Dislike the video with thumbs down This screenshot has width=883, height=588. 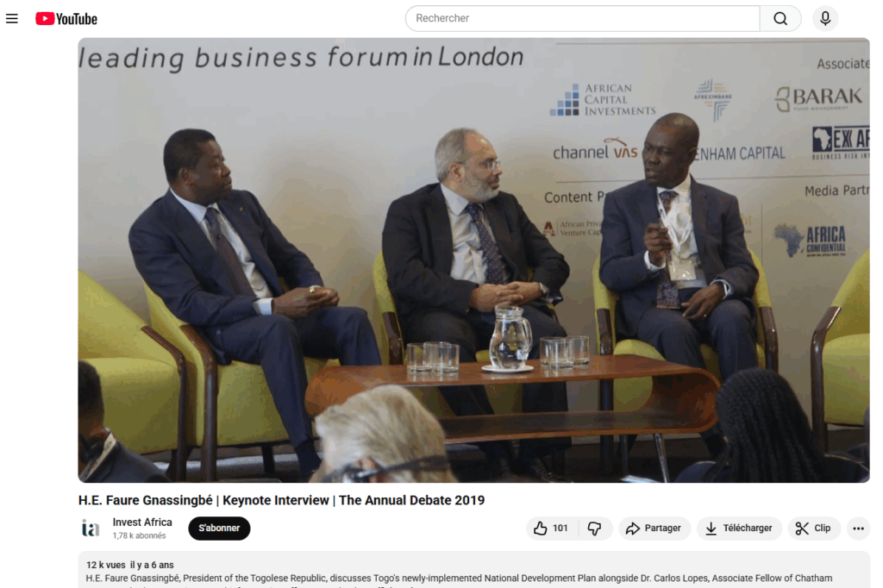coord(595,529)
